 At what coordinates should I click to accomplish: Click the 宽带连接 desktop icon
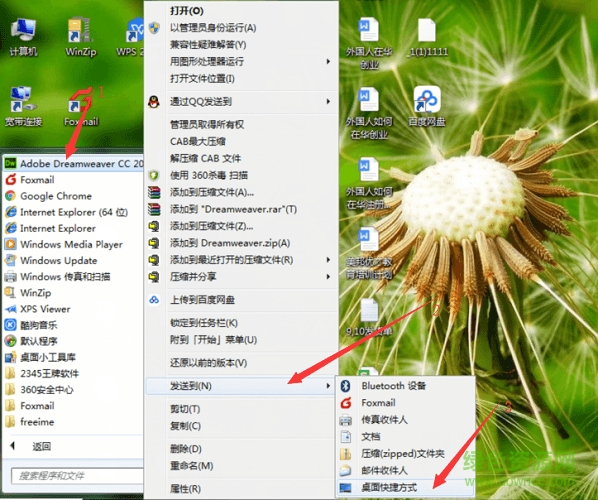24,106
